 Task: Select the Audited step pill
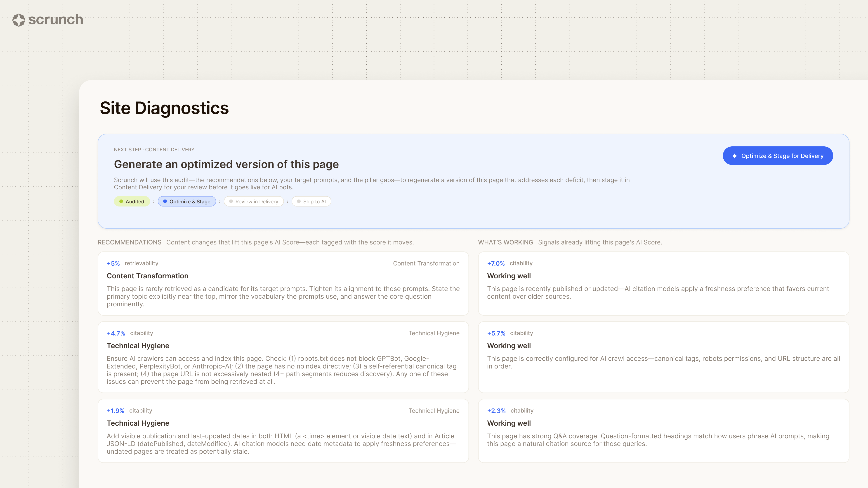coord(132,201)
